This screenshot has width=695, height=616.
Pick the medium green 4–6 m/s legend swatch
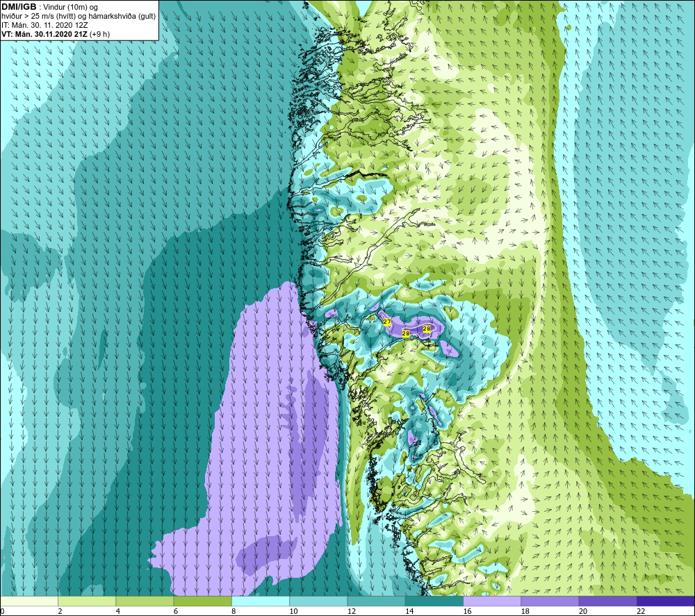pyautogui.click(x=145, y=601)
